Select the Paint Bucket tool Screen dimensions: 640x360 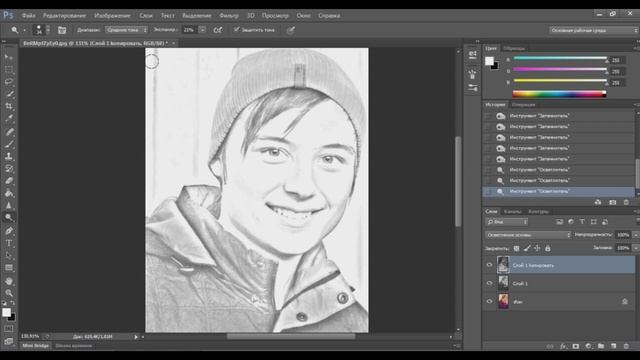coord(9,193)
